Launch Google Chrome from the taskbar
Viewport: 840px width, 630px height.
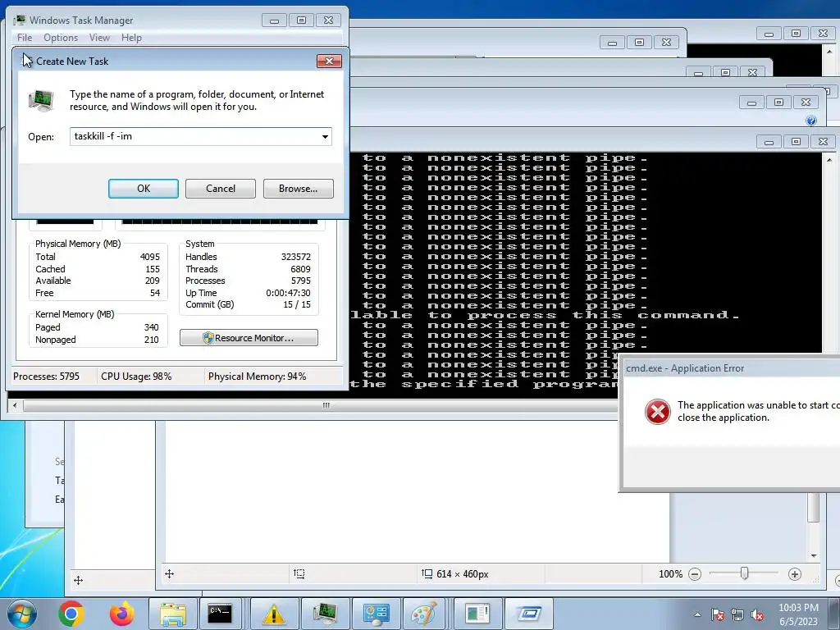[x=71, y=614]
